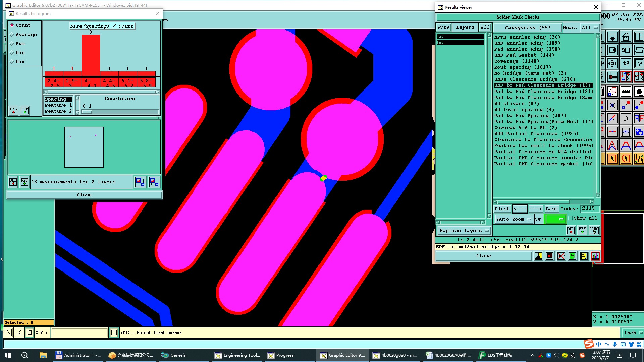Select Pad to Pad Spacing (387) category
Image resolution: width=644 pixels, height=362 pixels.
click(x=530, y=116)
